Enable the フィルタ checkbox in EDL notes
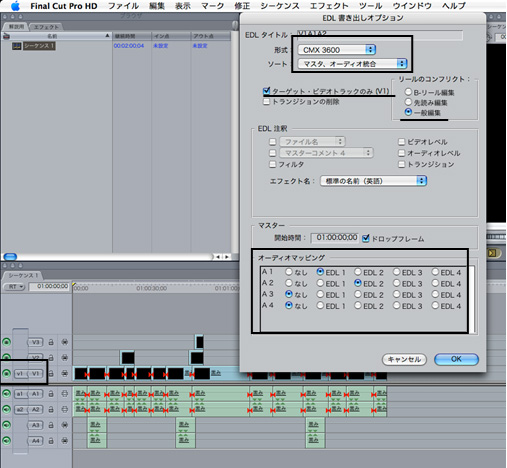 click(x=273, y=164)
